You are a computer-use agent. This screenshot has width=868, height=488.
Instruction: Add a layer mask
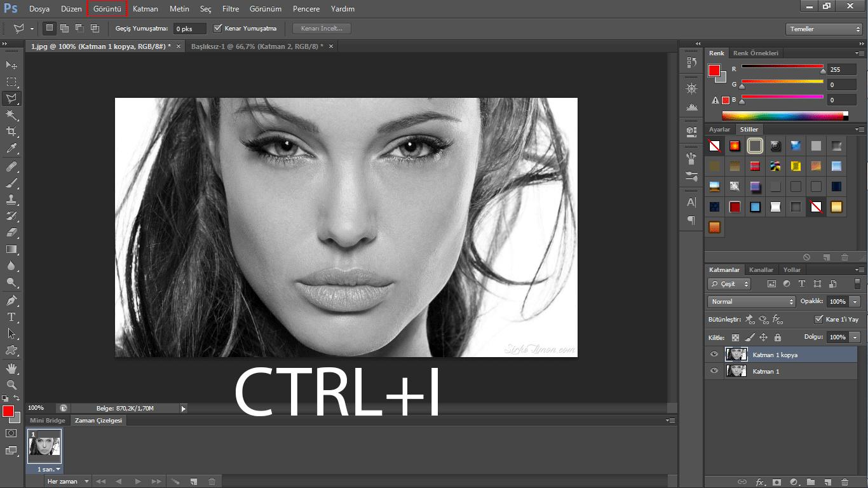pyautogui.click(x=776, y=482)
